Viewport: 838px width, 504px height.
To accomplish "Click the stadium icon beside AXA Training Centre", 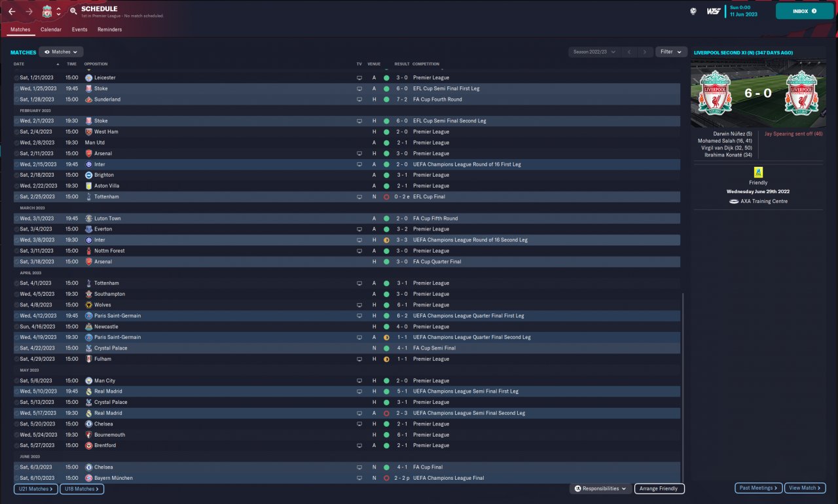I will click(x=733, y=201).
